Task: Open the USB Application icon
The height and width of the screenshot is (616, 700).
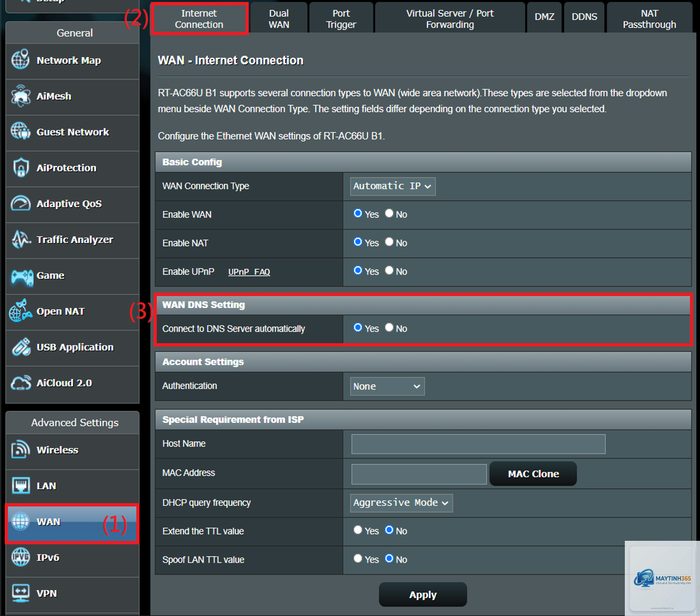Action: [x=21, y=347]
